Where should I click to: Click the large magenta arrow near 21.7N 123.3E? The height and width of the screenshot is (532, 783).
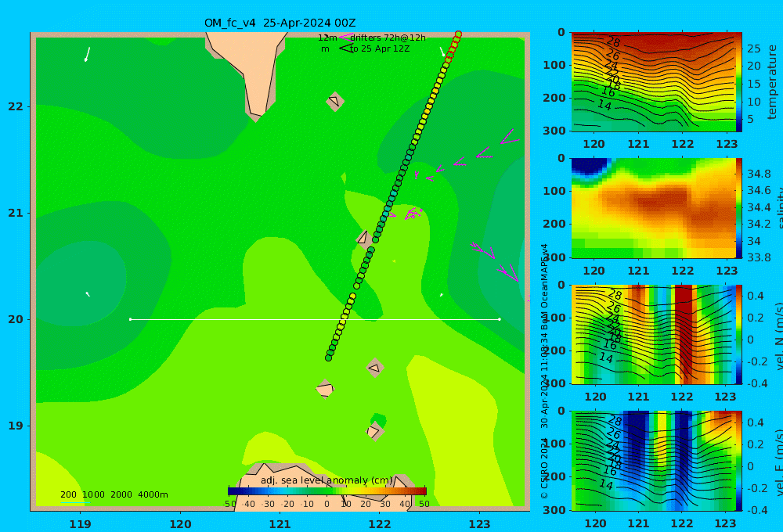pyautogui.click(x=509, y=138)
